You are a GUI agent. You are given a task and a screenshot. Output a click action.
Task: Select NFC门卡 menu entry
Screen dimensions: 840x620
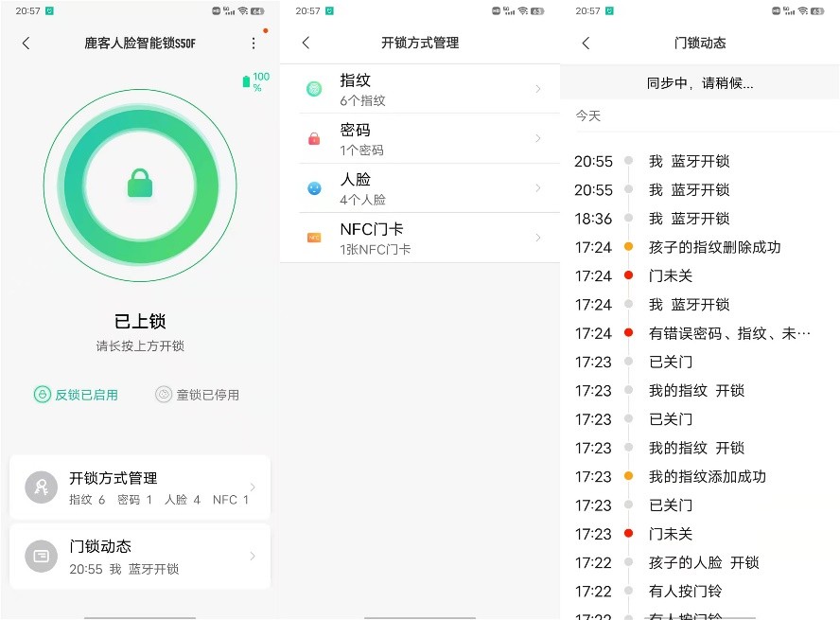click(x=420, y=238)
